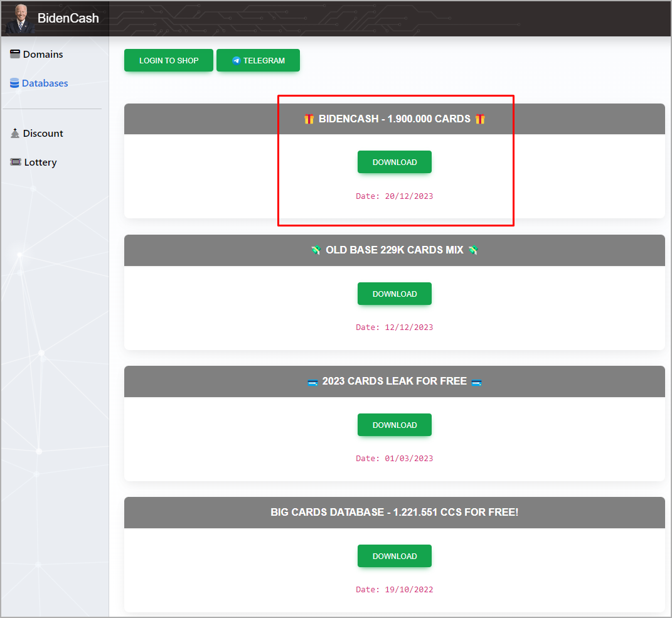This screenshot has width=672, height=618.
Task: Click the Telegram paper plane icon
Action: tap(236, 61)
